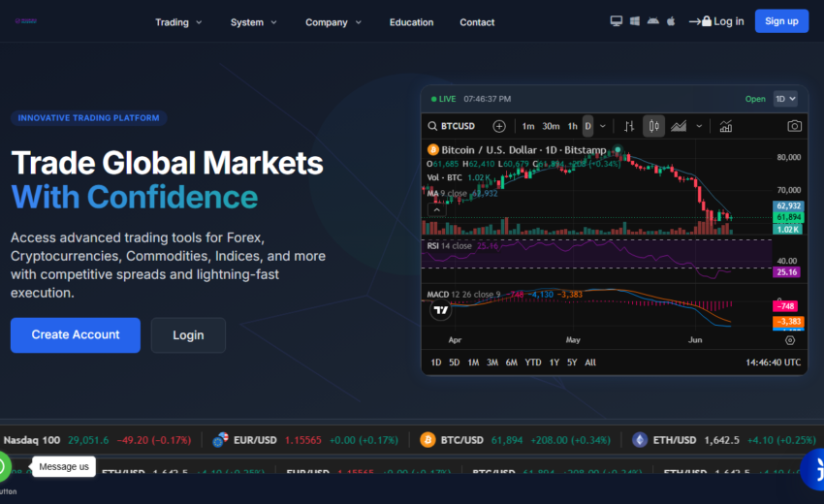Click the teal market status dot

(x=618, y=150)
